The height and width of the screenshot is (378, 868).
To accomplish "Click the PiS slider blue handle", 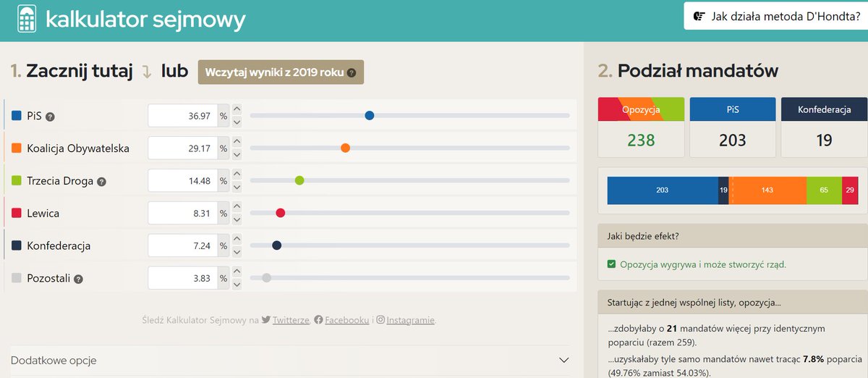I will 370,116.
